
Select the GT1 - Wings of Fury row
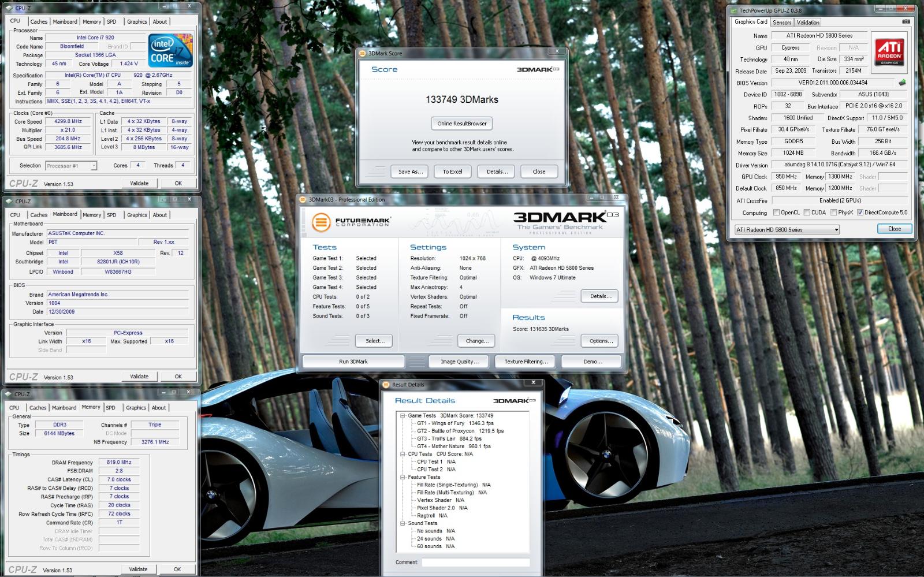[455, 423]
